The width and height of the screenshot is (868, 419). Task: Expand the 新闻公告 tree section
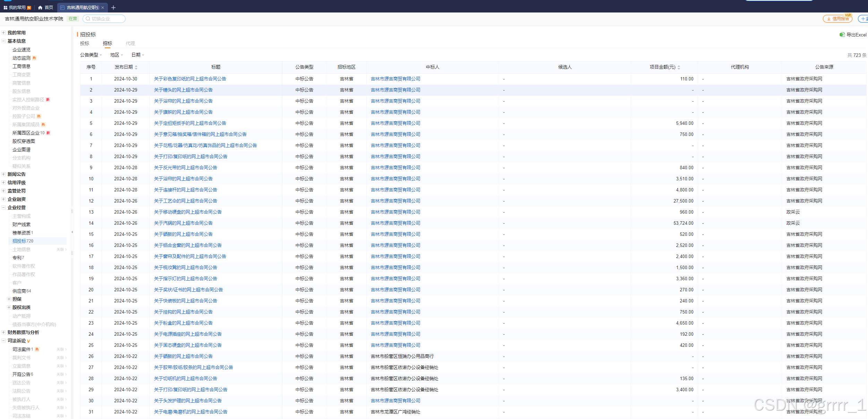(3, 174)
